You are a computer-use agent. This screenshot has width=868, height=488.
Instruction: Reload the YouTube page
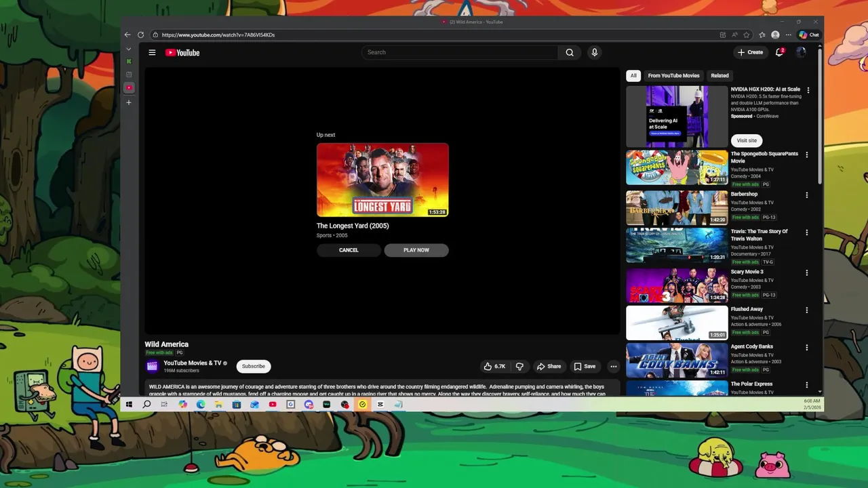click(x=140, y=35)
